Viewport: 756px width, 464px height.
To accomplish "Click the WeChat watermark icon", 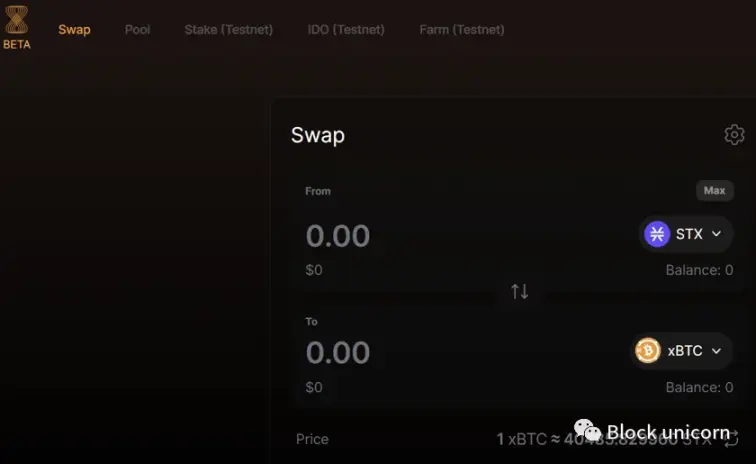I will [587, 430].
